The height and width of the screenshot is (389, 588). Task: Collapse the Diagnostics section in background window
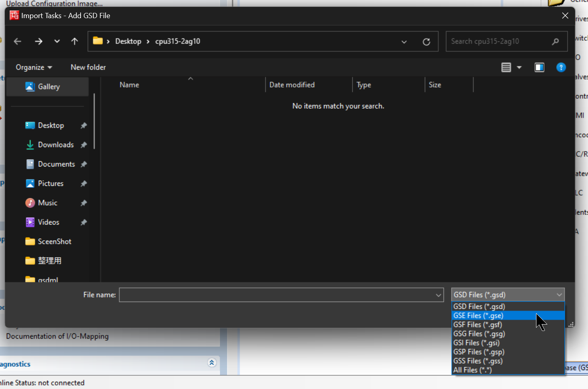tap(212, 363)
